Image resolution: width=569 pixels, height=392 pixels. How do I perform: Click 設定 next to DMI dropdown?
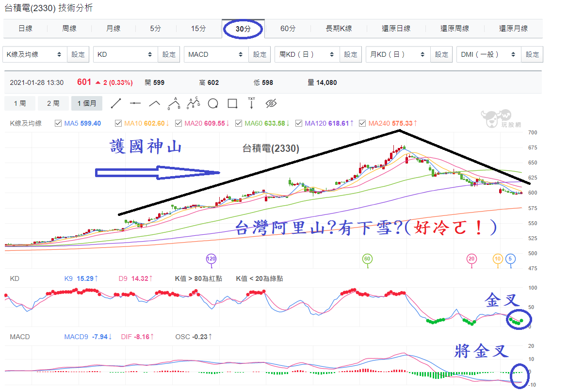(x=532, y=54)
